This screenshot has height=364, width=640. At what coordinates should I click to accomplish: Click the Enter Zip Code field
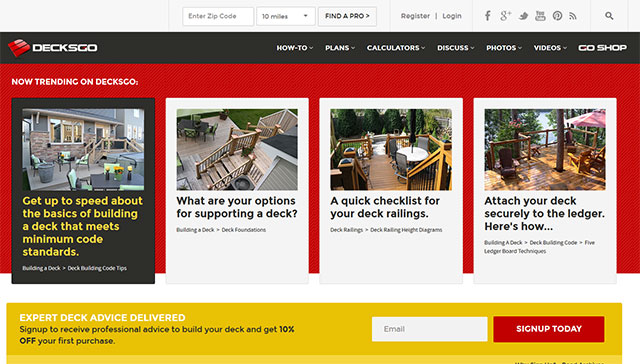[x=218, y=16]
